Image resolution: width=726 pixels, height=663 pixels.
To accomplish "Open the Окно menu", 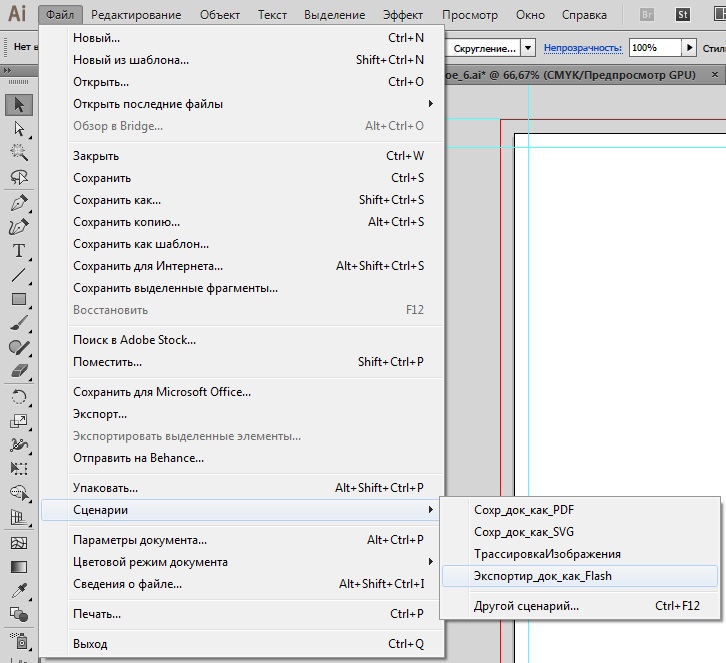I will pos(531,15).
